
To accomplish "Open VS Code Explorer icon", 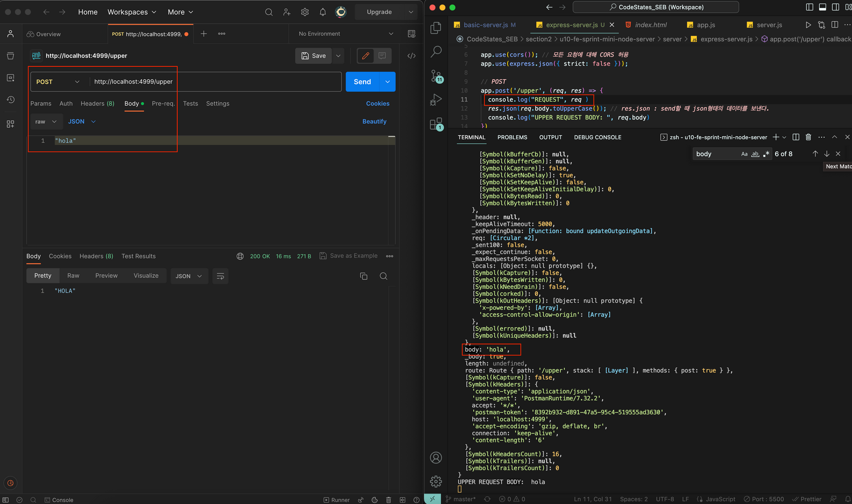I will point(436,28).
